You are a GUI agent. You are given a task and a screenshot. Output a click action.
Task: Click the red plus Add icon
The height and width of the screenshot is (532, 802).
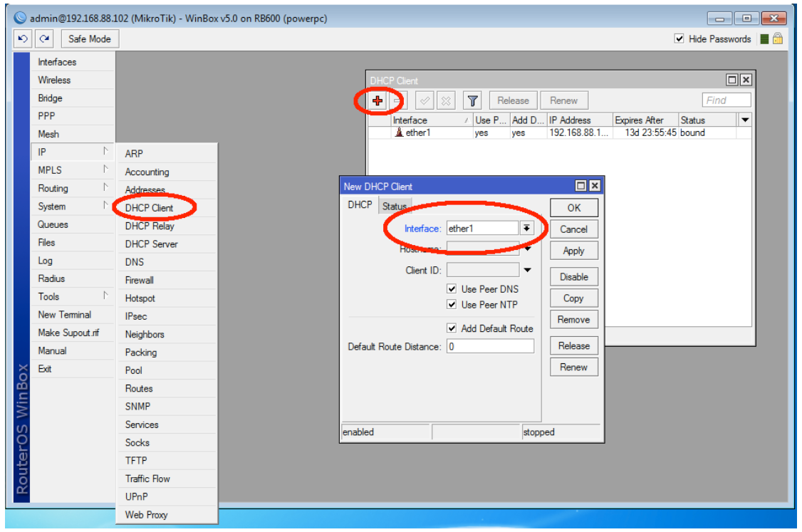377,100
